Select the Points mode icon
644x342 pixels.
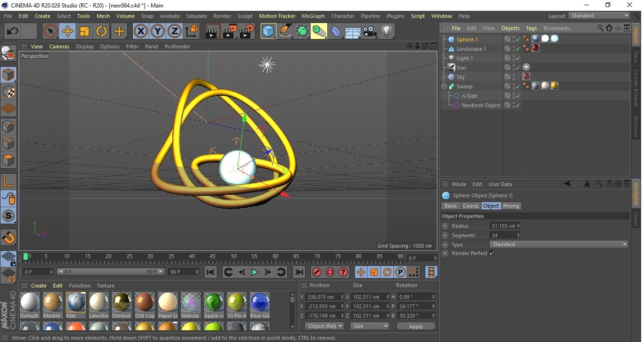(8, 126)
